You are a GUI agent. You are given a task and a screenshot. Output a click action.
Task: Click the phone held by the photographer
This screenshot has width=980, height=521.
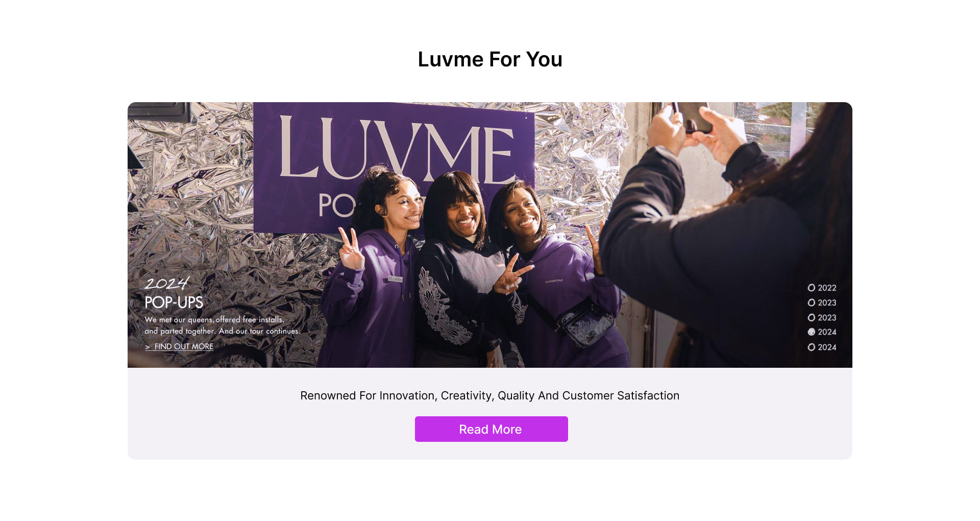click(692, 116)
